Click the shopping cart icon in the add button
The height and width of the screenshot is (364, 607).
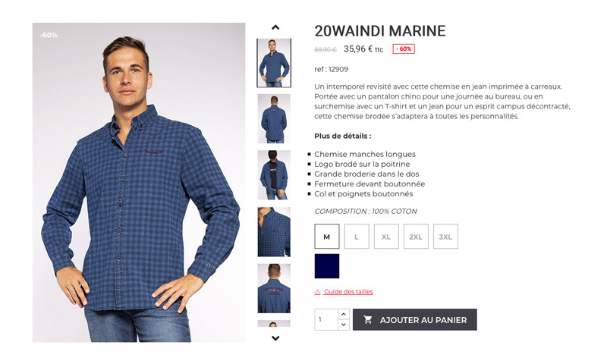[368, 319]
